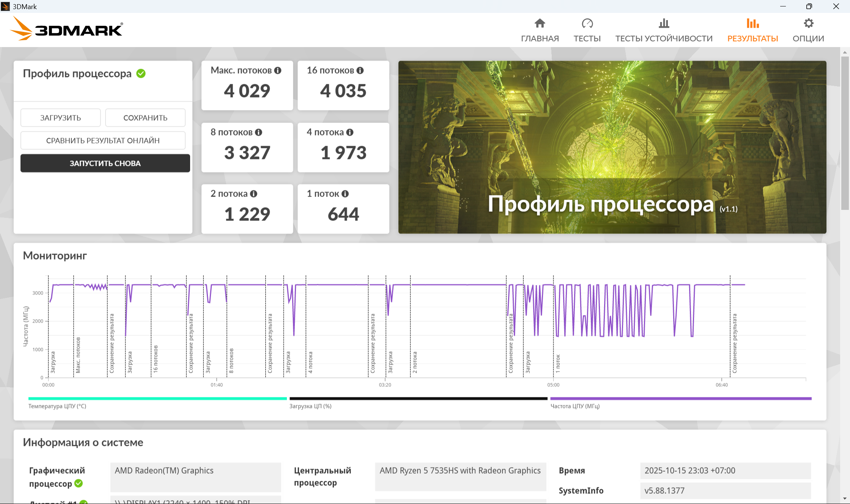Image resolution: width=850 pixels, height=504 pixels.
Task: Click the info icon beside 4 потока
Action: tap(350, 132)
